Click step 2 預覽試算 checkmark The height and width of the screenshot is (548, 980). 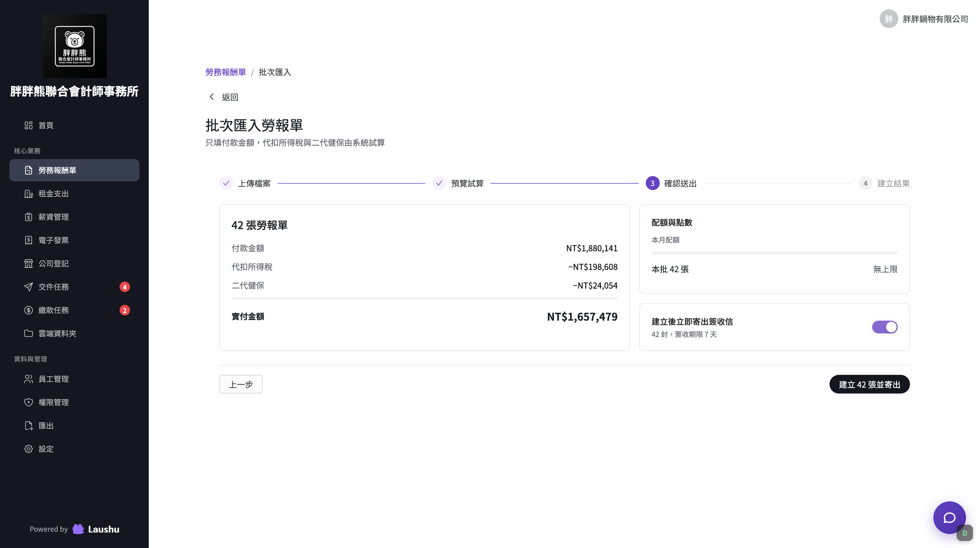tap(439, 183)
